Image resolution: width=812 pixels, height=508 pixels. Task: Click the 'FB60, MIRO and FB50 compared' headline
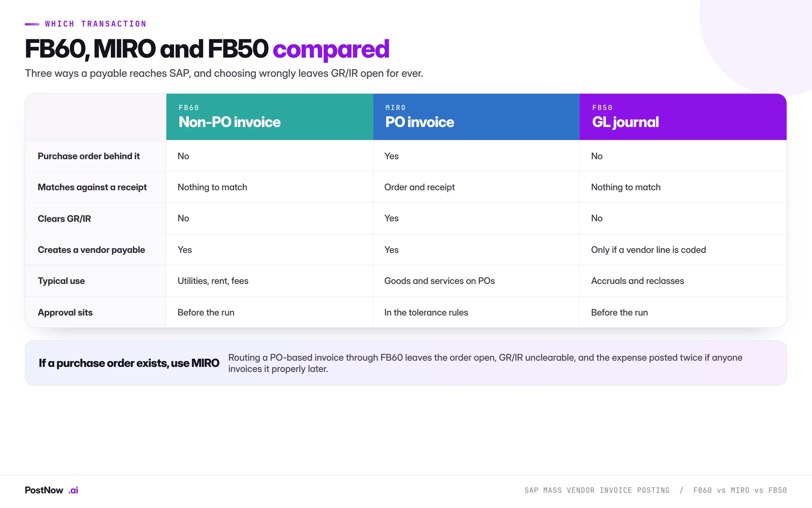(x=207, y=49)
